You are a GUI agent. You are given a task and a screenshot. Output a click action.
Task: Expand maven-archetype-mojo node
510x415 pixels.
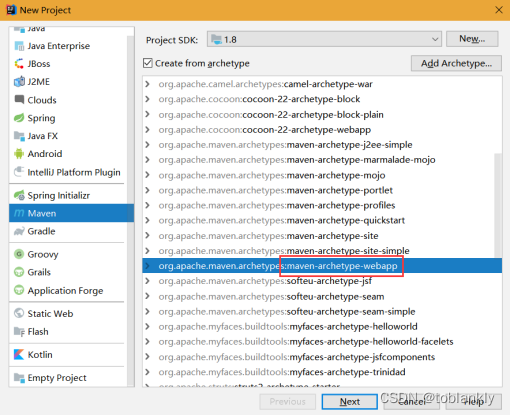[x=147, y=175]
